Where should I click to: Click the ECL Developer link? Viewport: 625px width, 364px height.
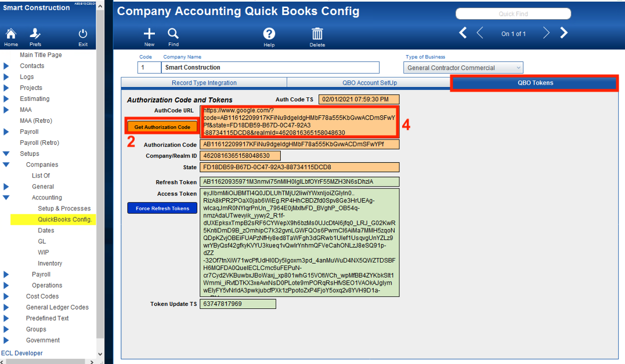[x=22, y=353]
